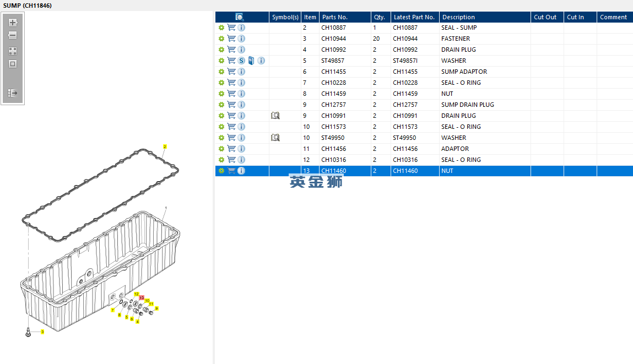Click green gear icon for SUMP ADAPTOR row
Image resolution: width=633 pixels, height=364 pixels.
[x=221, y=72]
